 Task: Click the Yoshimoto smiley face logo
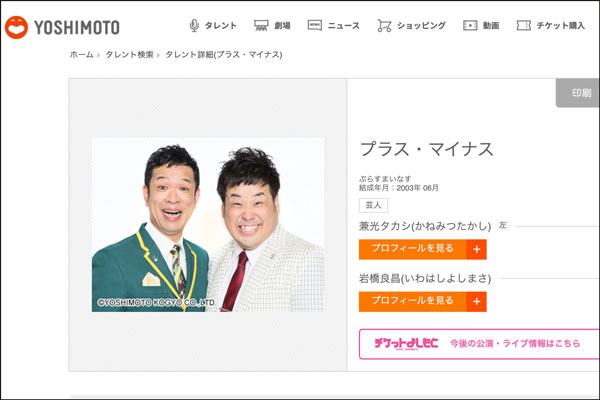[x=16, y=26]
